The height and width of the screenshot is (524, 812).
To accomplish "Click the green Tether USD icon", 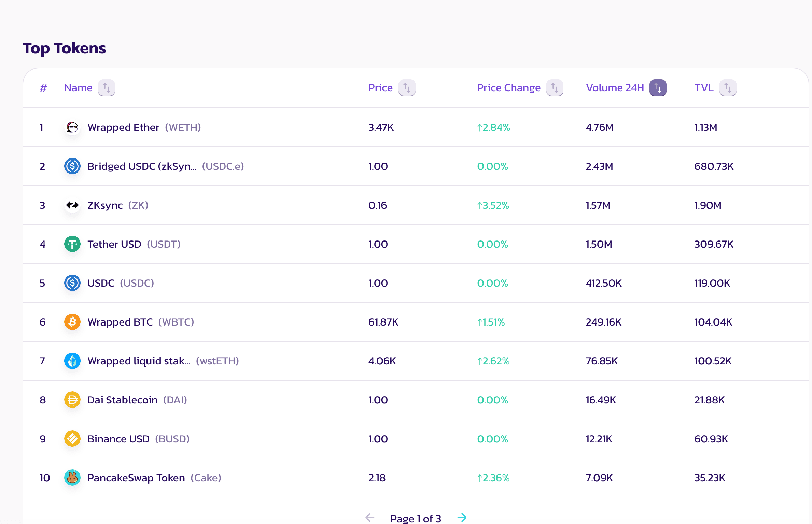I will point(72,244).
